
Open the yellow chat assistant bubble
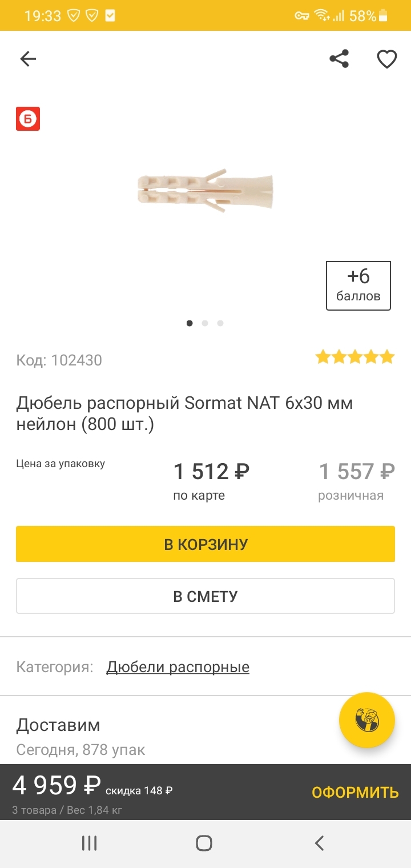pos(366,720)
